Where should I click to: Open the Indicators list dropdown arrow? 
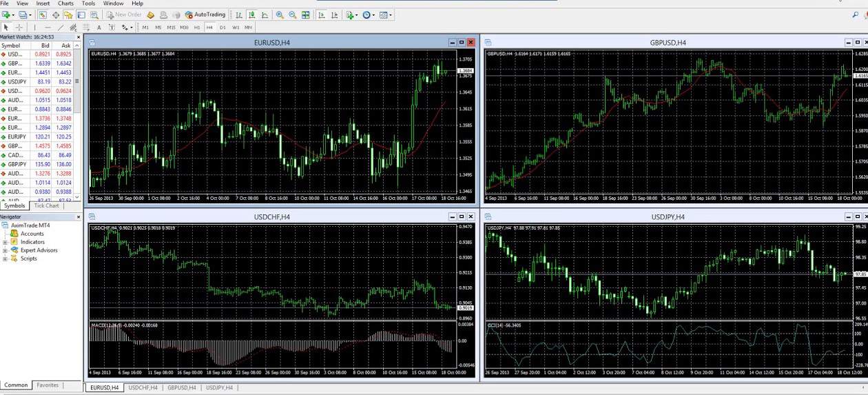(x=357, y=14)
